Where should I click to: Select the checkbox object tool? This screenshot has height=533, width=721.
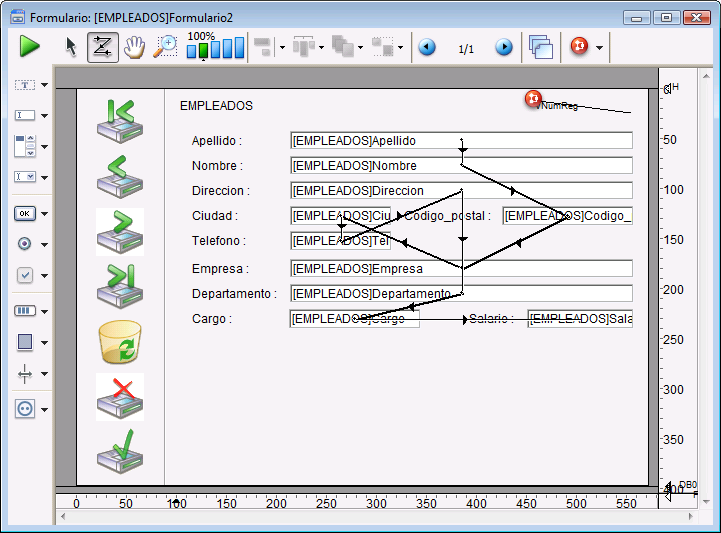(26, 275)
